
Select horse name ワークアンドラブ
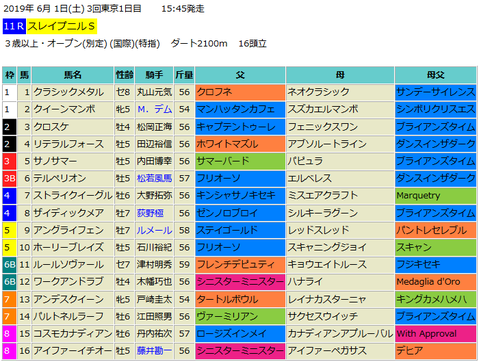pos(69,282)
